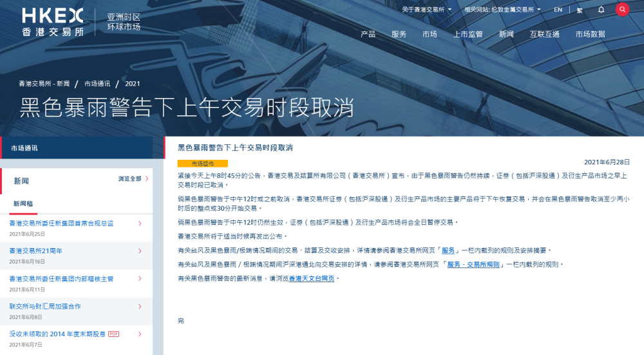Open 浏览全部 in the news sidebar
The width and height of the screenshot is (644, 355).
coord(133,178)
